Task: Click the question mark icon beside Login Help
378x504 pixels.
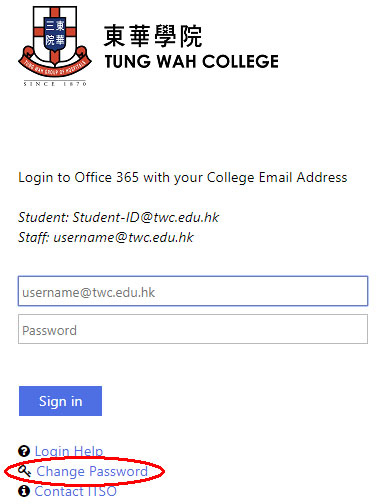Action: 24,451
